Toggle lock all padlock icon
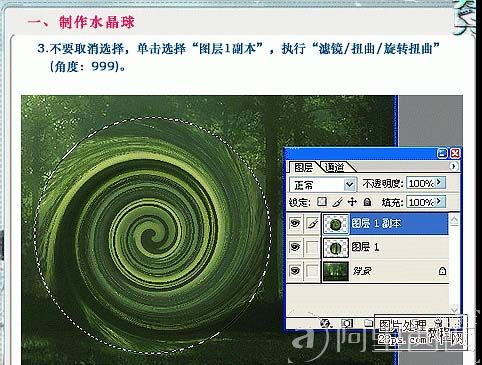The width and height of the screenshot is (482, 365). pyautogui.click(x=367, y=202)
